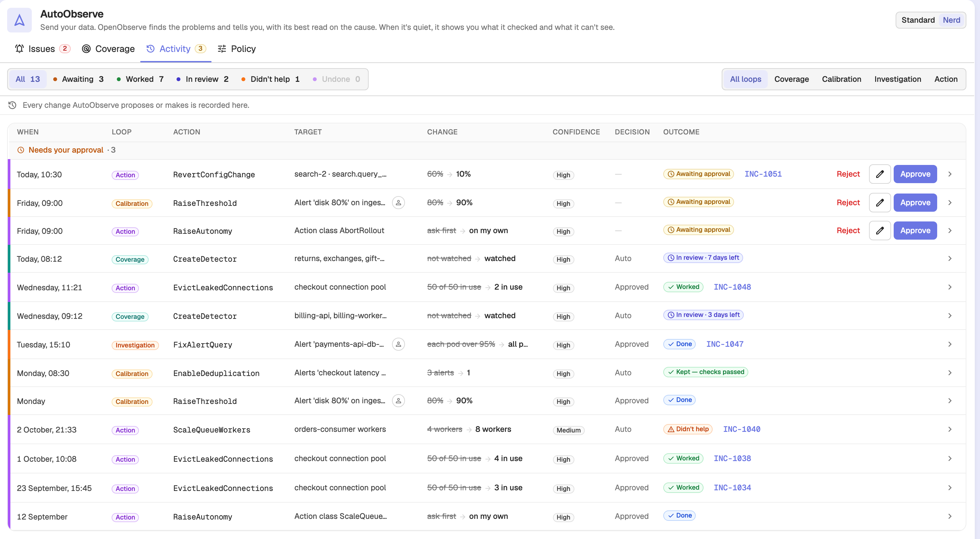Approve the RaiseAutonomy AbortRollout proposal

coord(915,230)
